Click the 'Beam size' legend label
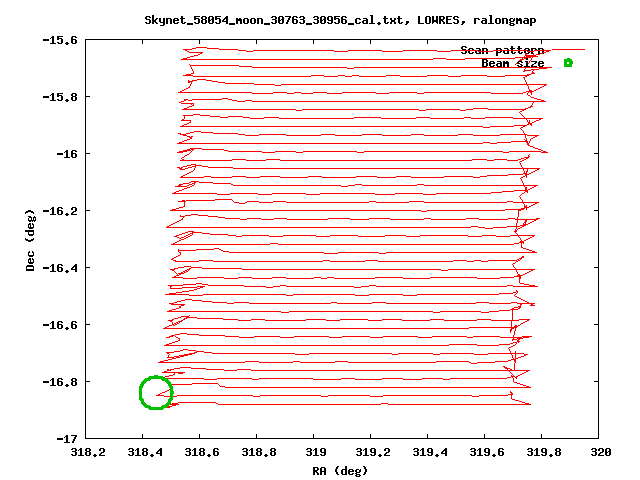 point(513,63)
